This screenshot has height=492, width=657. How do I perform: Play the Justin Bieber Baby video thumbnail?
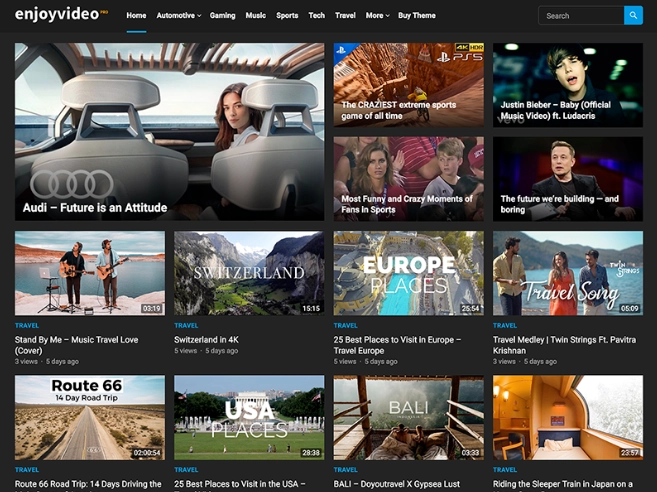click(567, 84)
